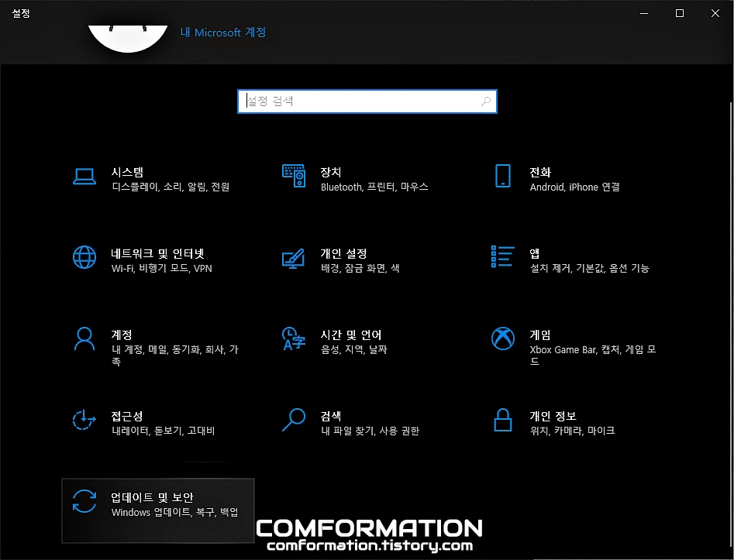This screenshot has height=560, width=734.
Task: Click the 업데이트 및 보안 sync icon
Action: [x=84, y=501]
